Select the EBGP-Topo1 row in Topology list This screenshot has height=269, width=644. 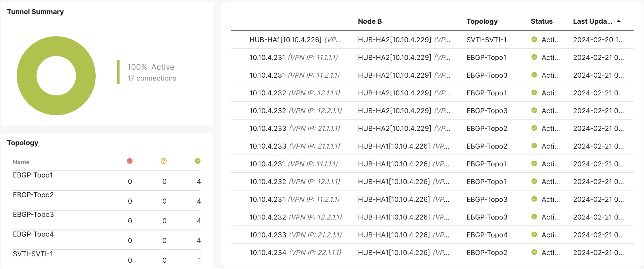tap(33, 175)
